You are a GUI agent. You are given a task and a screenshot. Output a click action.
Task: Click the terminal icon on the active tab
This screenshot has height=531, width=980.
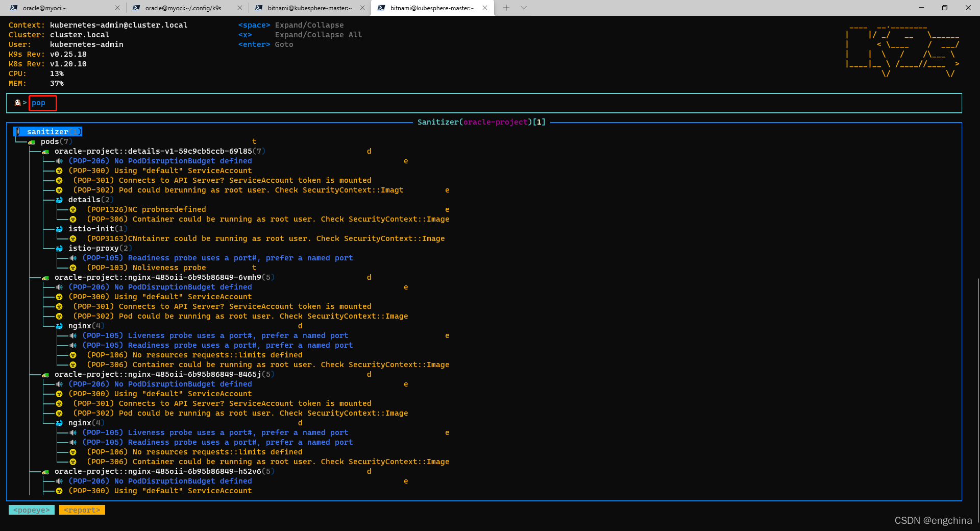click(381, 8)
